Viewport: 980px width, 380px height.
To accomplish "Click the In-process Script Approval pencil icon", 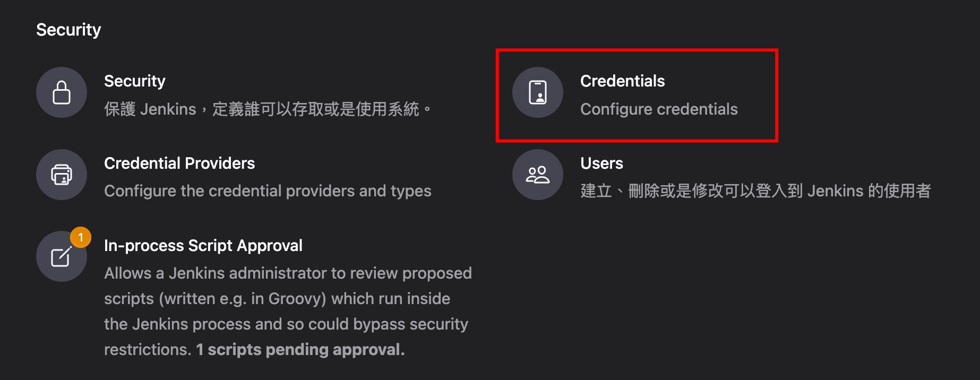I will tap(62, 256).
